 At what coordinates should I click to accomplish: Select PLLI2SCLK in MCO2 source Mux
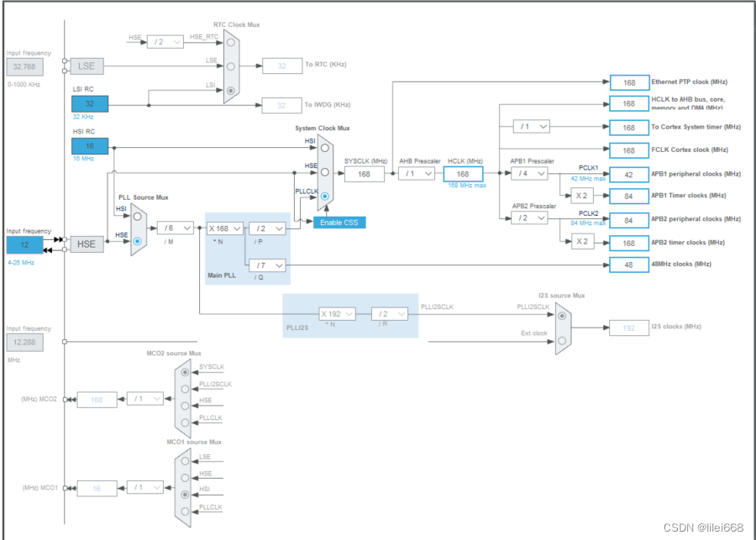(x=185, y=389)
